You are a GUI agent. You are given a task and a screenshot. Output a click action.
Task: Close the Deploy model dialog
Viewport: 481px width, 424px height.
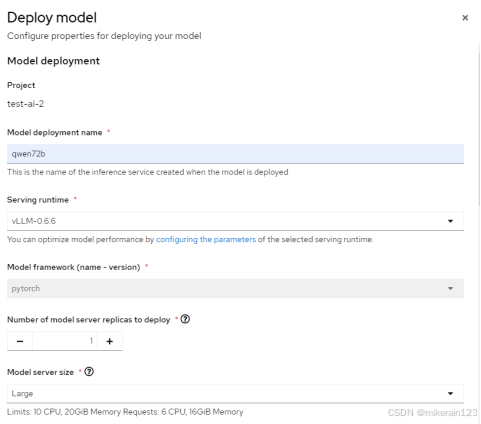[x=465, y=18]
